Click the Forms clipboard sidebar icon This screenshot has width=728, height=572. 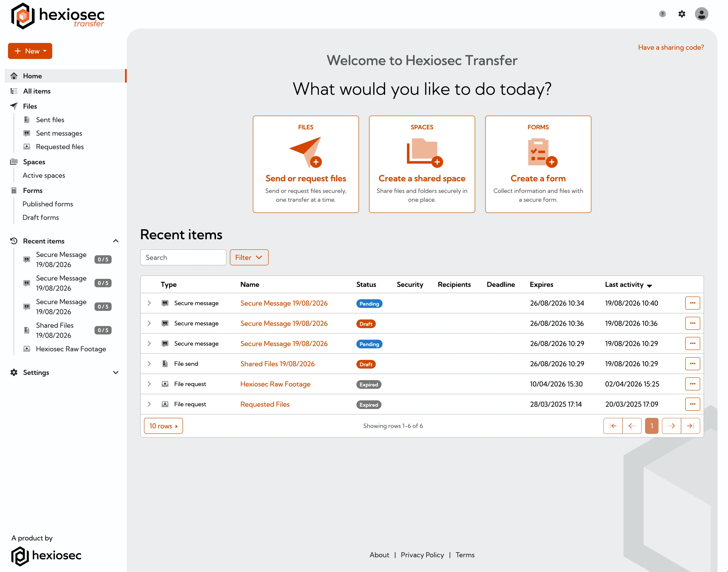[14, 191]
